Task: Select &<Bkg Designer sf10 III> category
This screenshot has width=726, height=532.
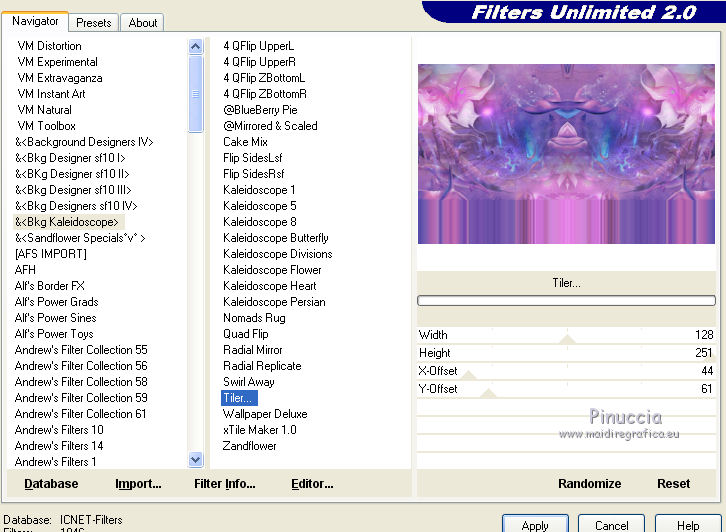Action: pos(73,190)
